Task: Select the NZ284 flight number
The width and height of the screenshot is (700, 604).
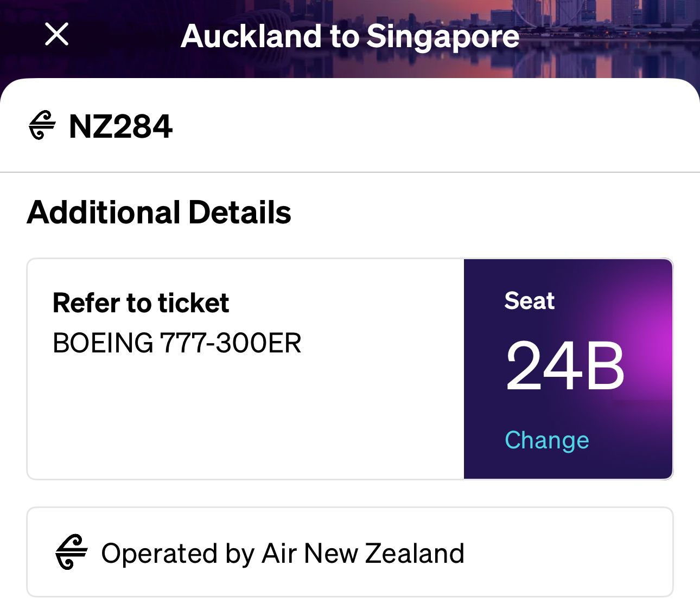Action: 120,126
